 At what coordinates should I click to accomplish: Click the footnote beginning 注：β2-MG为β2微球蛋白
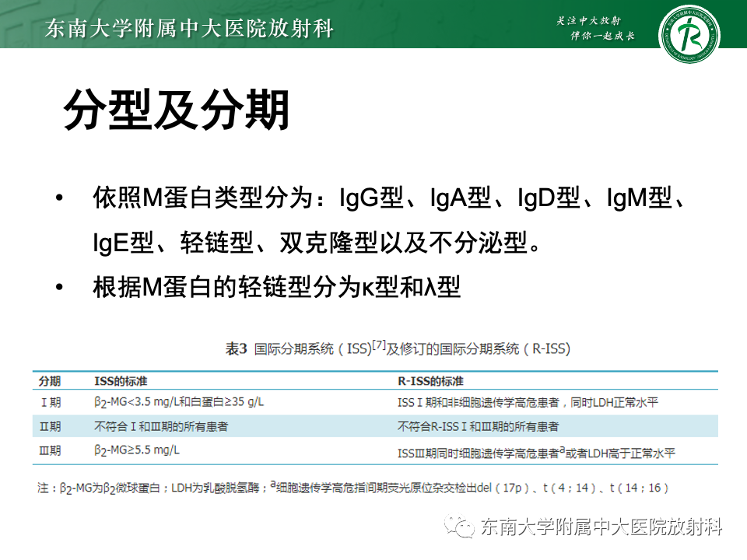pos(353,488)
